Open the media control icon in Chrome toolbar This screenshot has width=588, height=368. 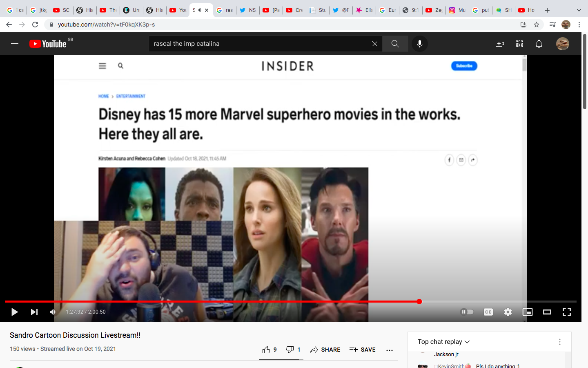tap(552, 25)
